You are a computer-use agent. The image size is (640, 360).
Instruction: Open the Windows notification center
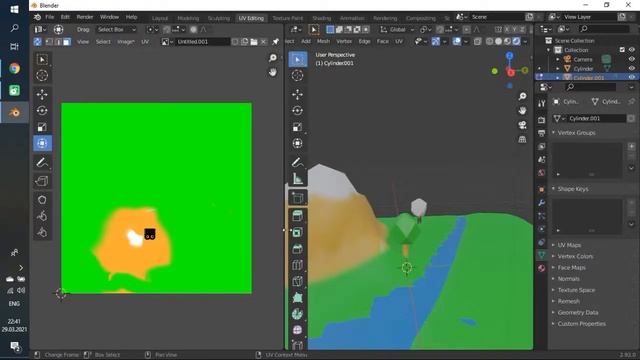pos(15,347)
